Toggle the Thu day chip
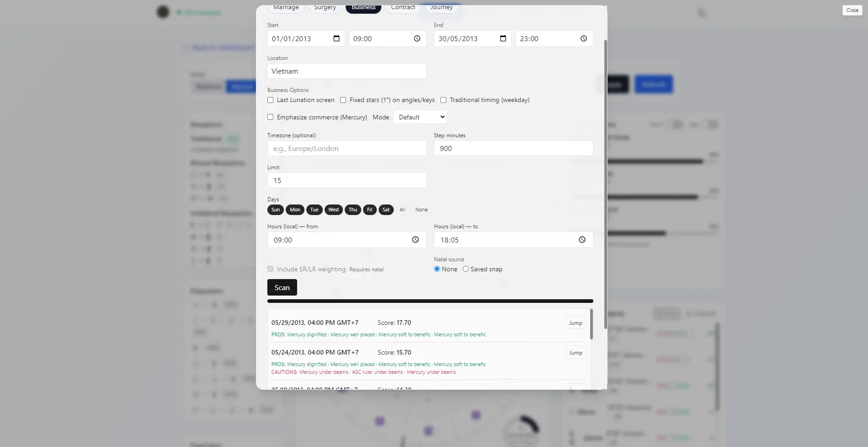The width and height of the screenshot is (868, 447). click(x=353, y=210)
